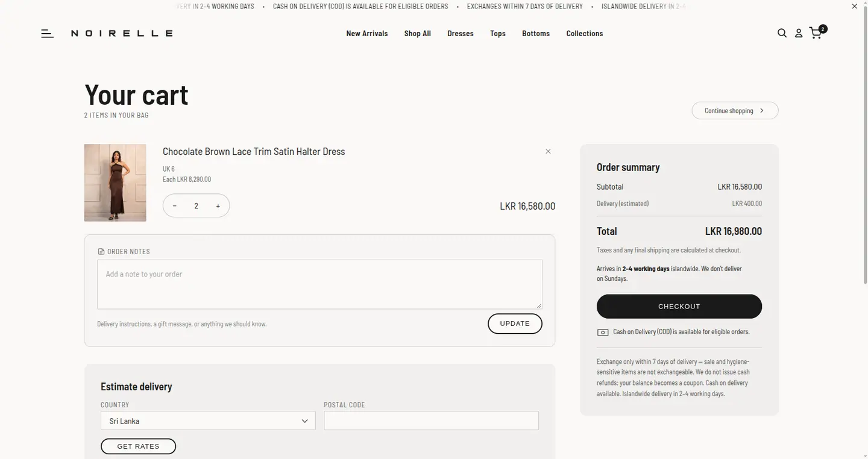Open the Shop All menu

click(418, 34)
